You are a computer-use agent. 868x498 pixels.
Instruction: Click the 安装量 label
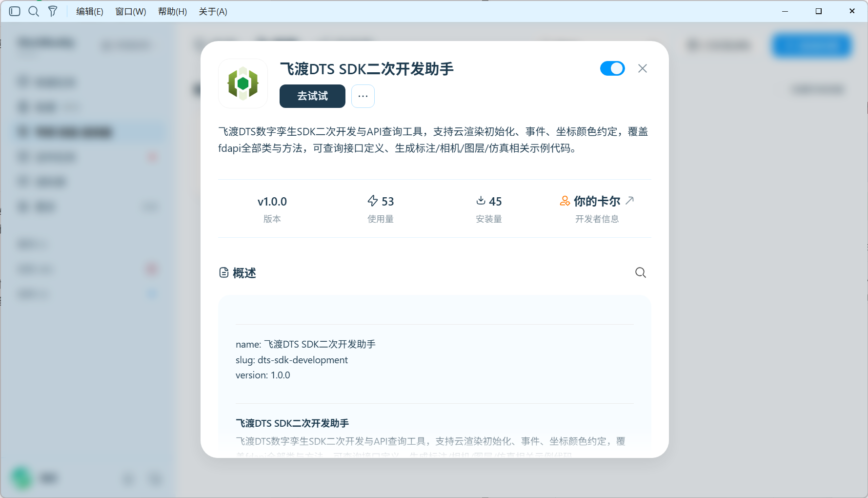[x=489, y=219]
